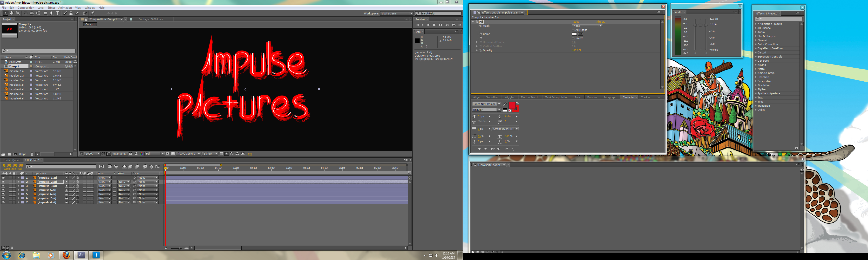This screenshot has height=260, width=868.
Task: Click the timeline zoom slider
Action: 176,248
